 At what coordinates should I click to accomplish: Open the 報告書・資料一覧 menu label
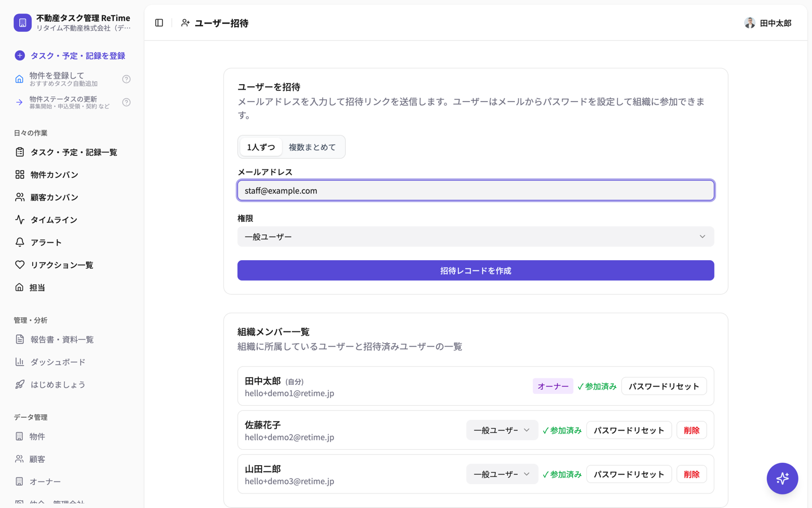62,339
